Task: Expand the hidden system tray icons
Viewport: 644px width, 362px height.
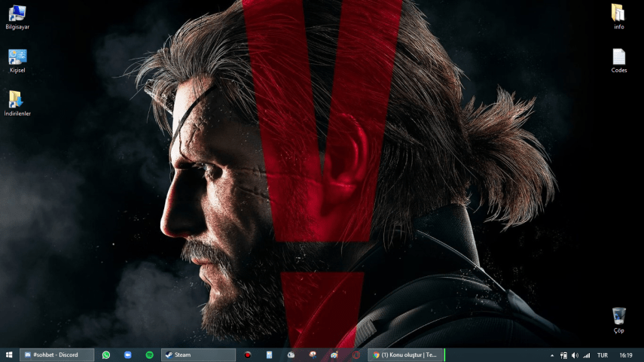Action: coord(552,355)
